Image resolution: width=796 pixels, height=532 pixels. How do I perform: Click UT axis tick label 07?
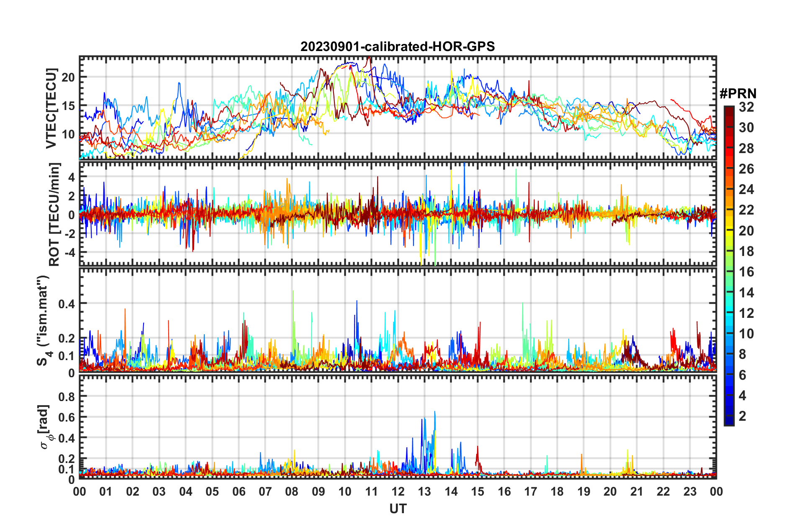(x=265, y=491)
